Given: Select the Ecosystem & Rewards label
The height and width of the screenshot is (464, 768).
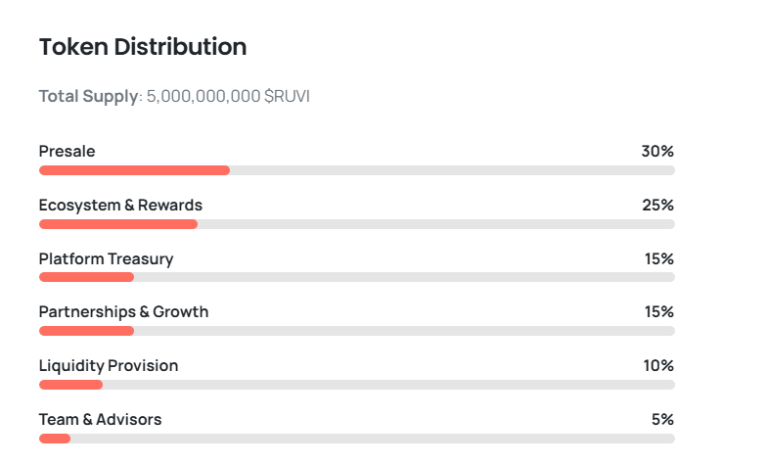Looking at the screenshot, I should click(120, 205).
